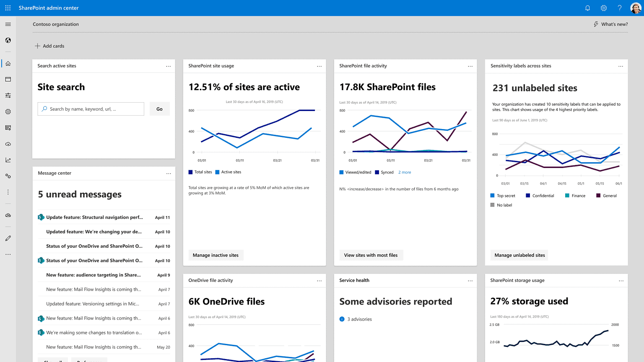This screenshot has width=644, height=362.
Task: Expand the "2 more" legend entries
Action: coord(405,172)
